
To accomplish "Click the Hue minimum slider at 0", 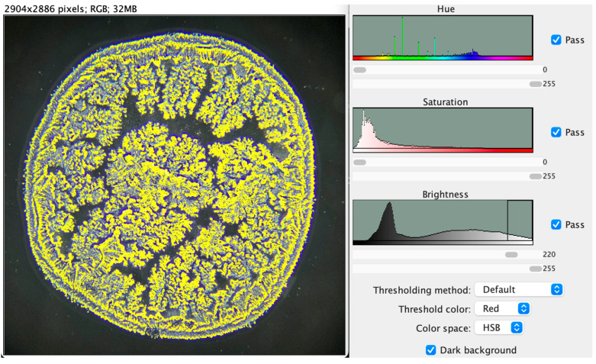I will click(359, 70).
